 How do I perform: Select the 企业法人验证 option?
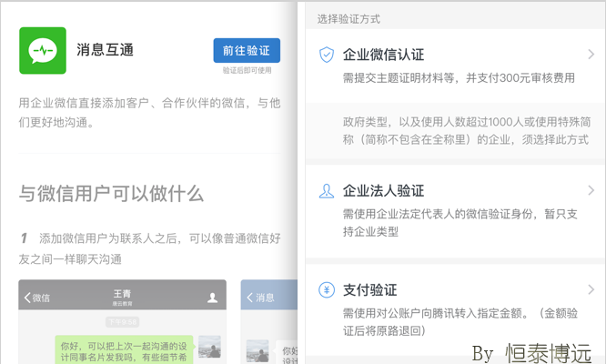(x=455, y=211)
